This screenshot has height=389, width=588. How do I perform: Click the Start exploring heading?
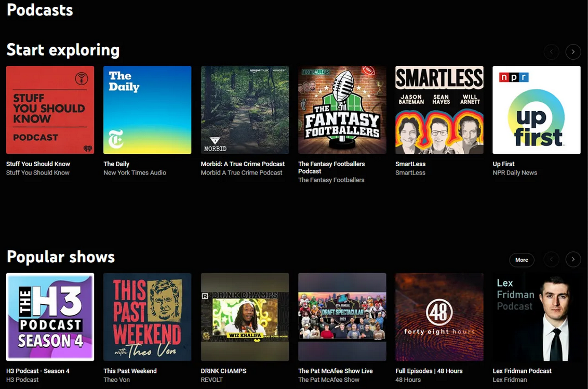(63, 50)
